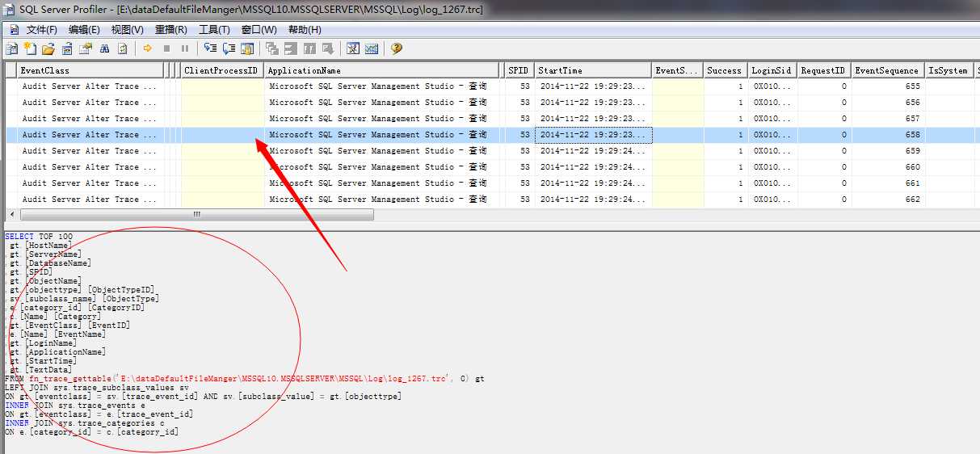
Task: Open the 文件(F) menu
Action: [42, 30]
